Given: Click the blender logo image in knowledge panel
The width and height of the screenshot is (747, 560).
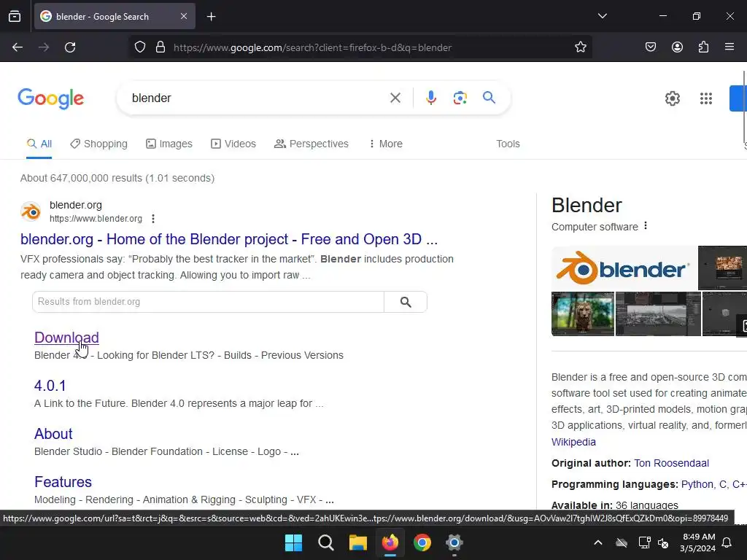Looking at the screenshot, I should pyautogui.click(x=624, y=268).
